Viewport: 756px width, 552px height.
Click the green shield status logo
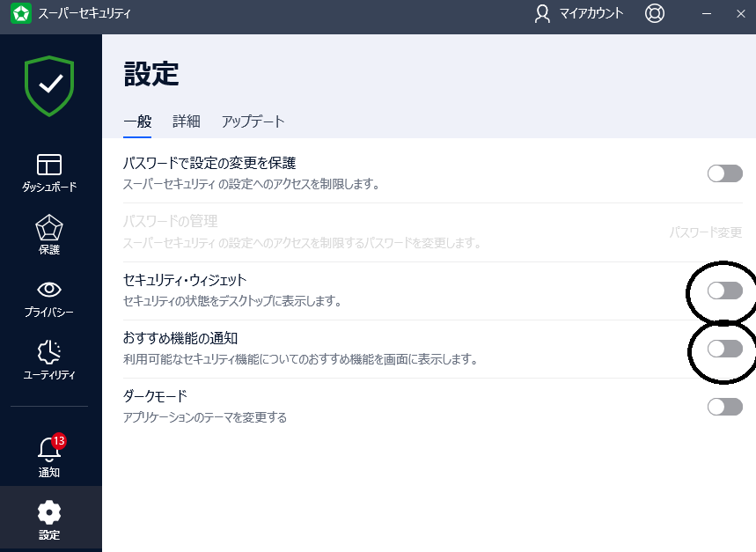[x=49, y=85]
